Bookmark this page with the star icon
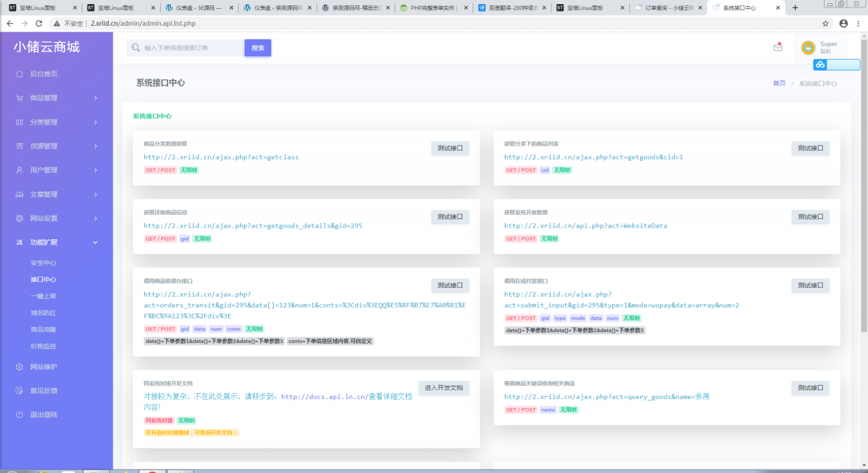This screenshot has width=868, height=473. tap(825, 23)
